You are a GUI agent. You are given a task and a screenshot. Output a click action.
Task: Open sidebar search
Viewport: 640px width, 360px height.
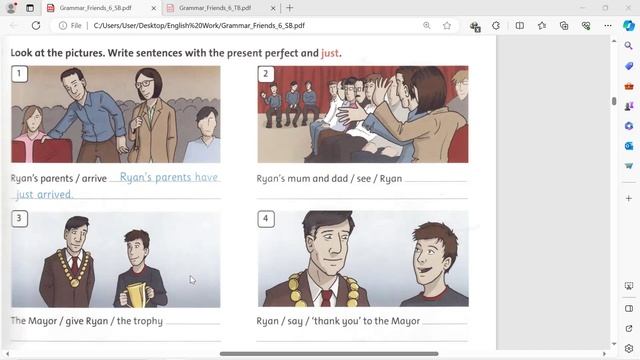pos(629,46)
